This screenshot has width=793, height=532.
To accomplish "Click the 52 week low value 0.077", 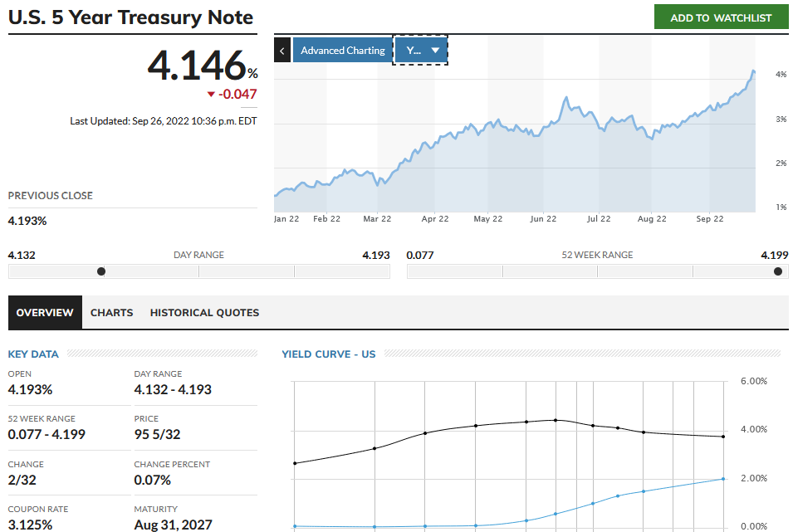I will tap(420, 256).
